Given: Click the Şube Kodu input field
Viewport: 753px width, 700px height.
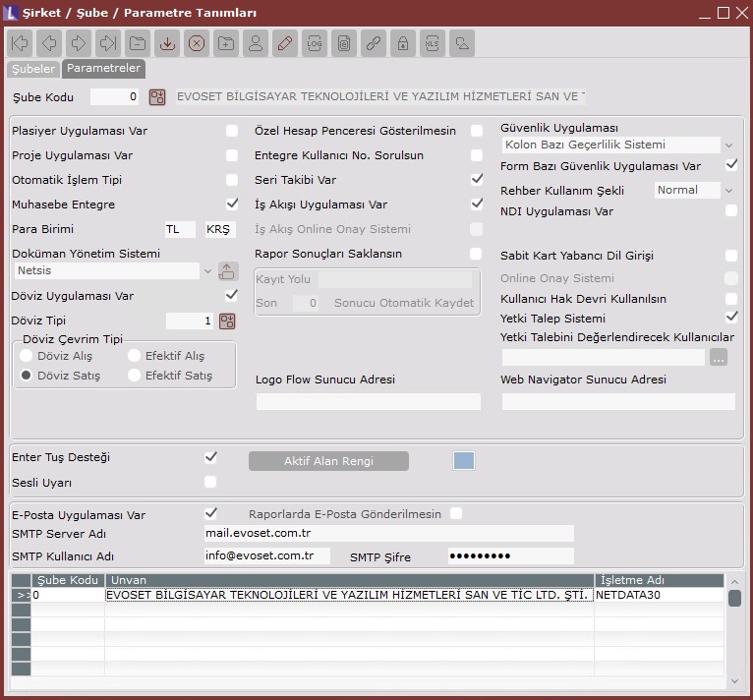Looking at the screenshot, I should pos(114,97).
